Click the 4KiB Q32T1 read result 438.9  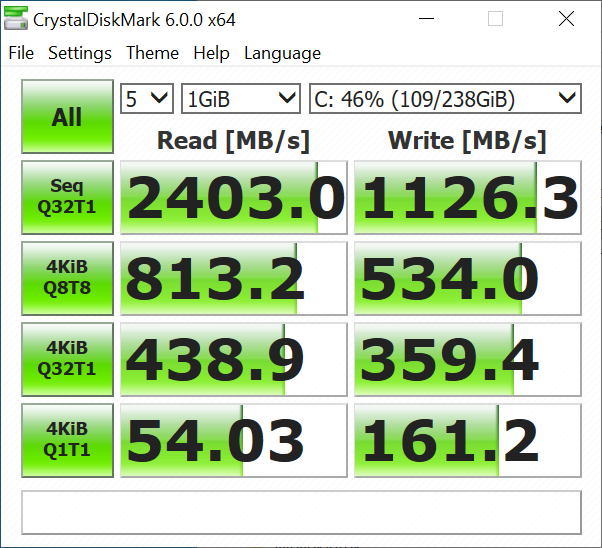click(234, 359)
